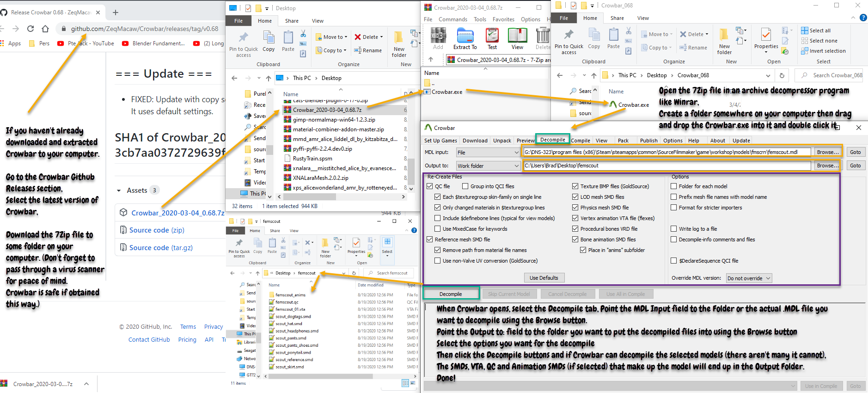Screen dimensions: 868x393
Task: Click the Use Defaults button
Action: [x=544, y=278]
